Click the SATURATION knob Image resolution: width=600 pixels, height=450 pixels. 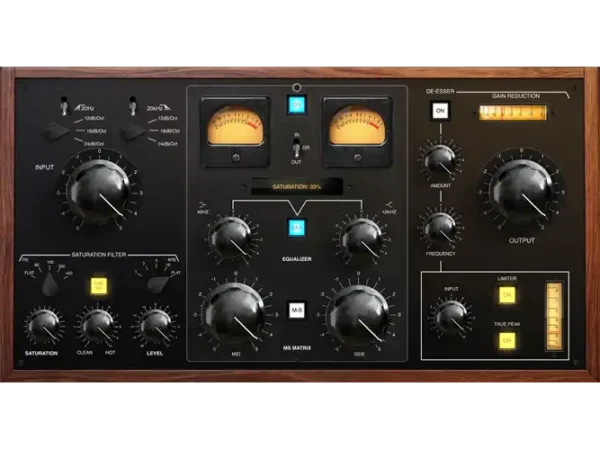43,326
